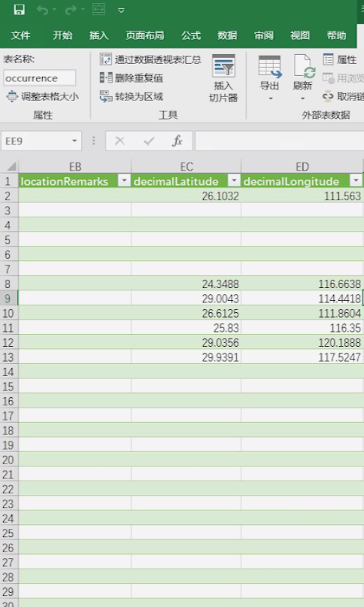Click cell with longitude 111.563
This screenshot has width=364, height=607.
(302, 196)
